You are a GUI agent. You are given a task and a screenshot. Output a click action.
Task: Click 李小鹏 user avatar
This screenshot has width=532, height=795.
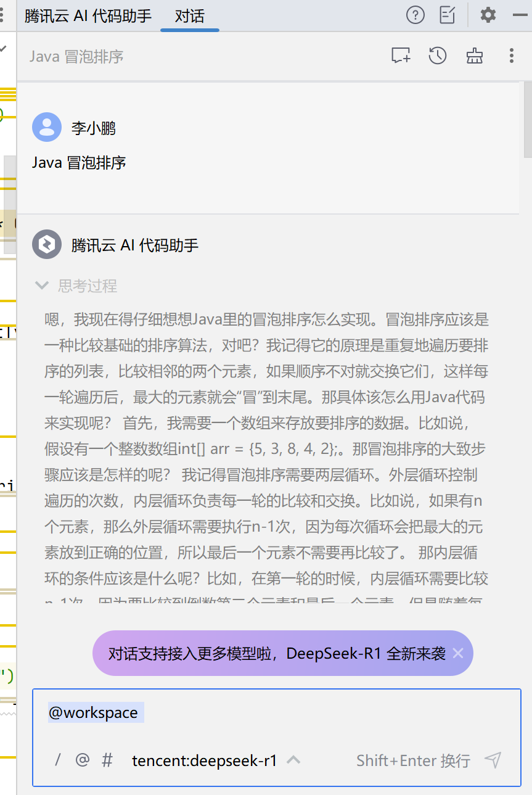[47, 128]
